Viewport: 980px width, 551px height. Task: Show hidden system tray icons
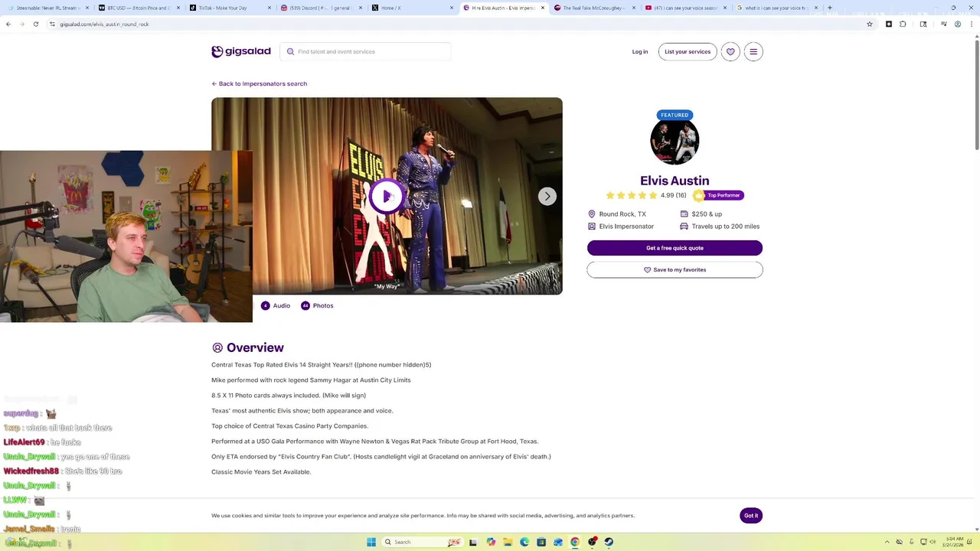887,542
